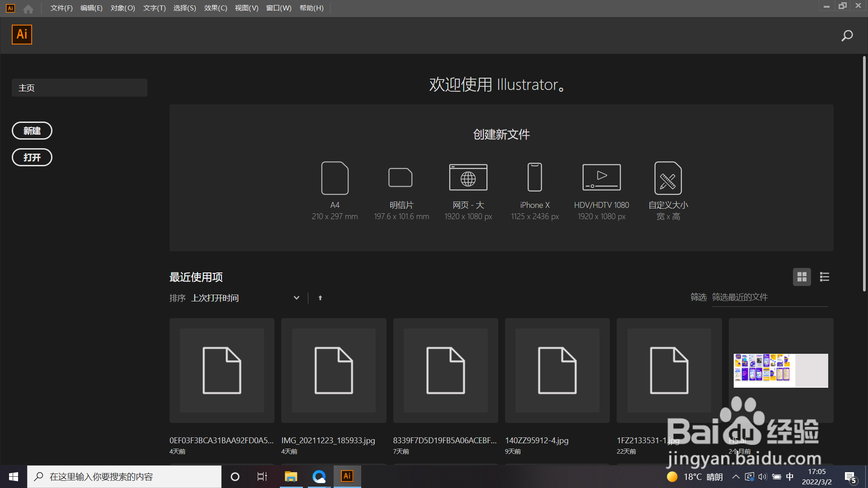Click the IMG_20211223_185933.jpg file name
Image resolution: width=868 pixels, height=488 pixels.
point(328,440)
